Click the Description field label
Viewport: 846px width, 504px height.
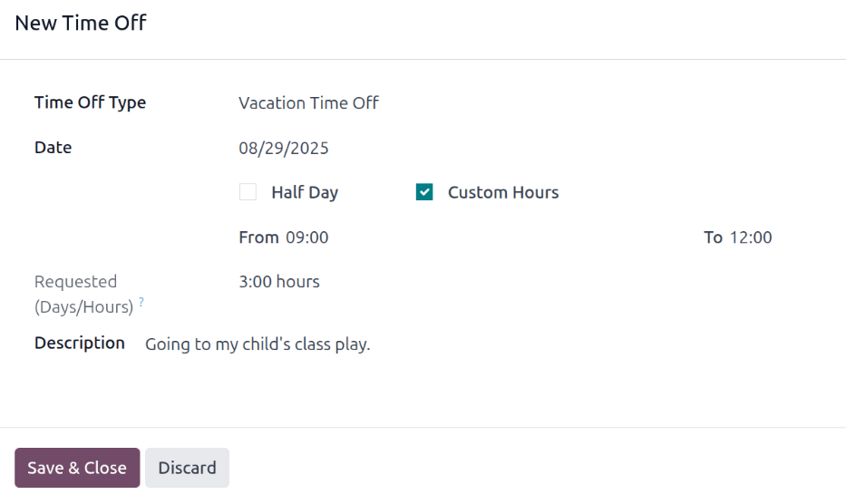[x=80, y=343]
